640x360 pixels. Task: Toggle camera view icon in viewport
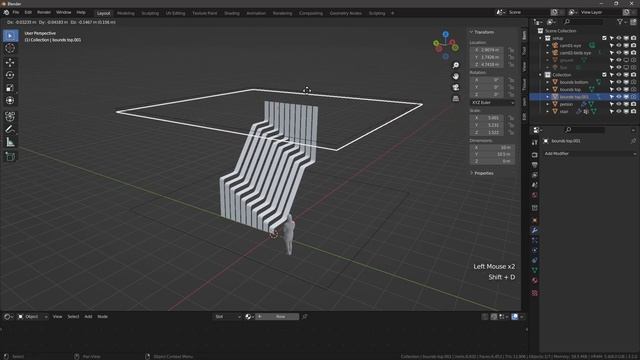(x=456, y=87)
